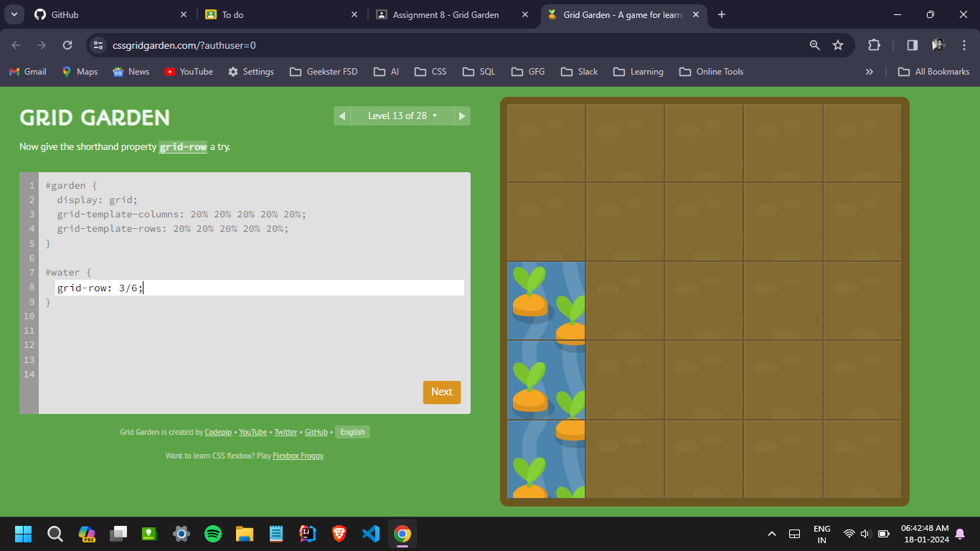Viewport: 980px width, 551px height.
Task: Toggle the browser side panel
Action: (913, 45)
